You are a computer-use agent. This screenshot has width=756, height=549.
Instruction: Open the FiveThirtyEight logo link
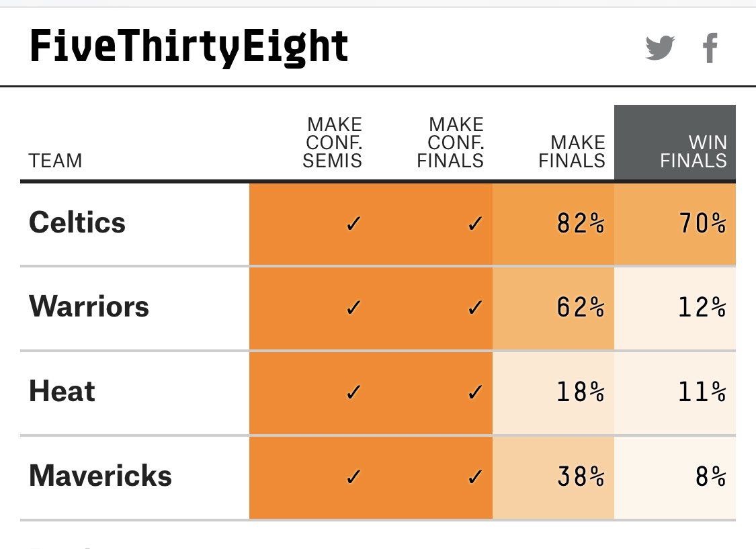pos(189,47)
